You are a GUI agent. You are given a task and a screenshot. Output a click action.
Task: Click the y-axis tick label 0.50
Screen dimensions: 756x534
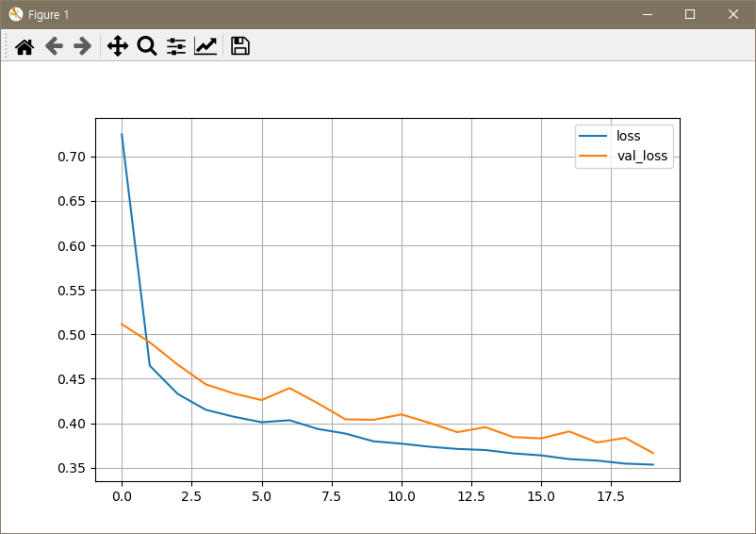pos(72,335)
